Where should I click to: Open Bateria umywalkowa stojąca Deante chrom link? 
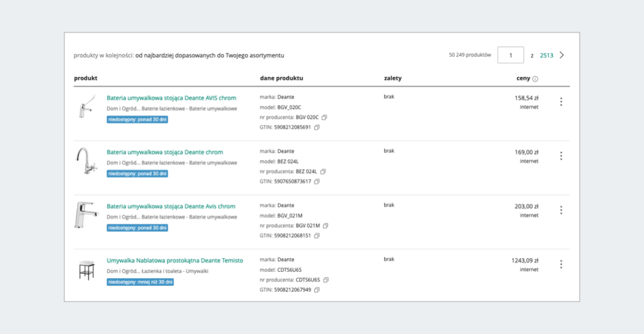[164, 153]
